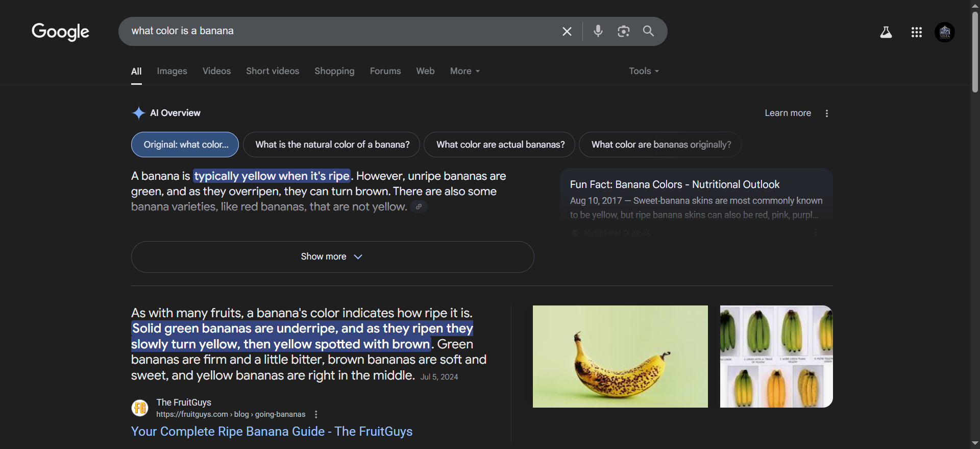
Task: Click The FruitGuys site favicon
Action: pyautogui.click(x=140, y=408)
